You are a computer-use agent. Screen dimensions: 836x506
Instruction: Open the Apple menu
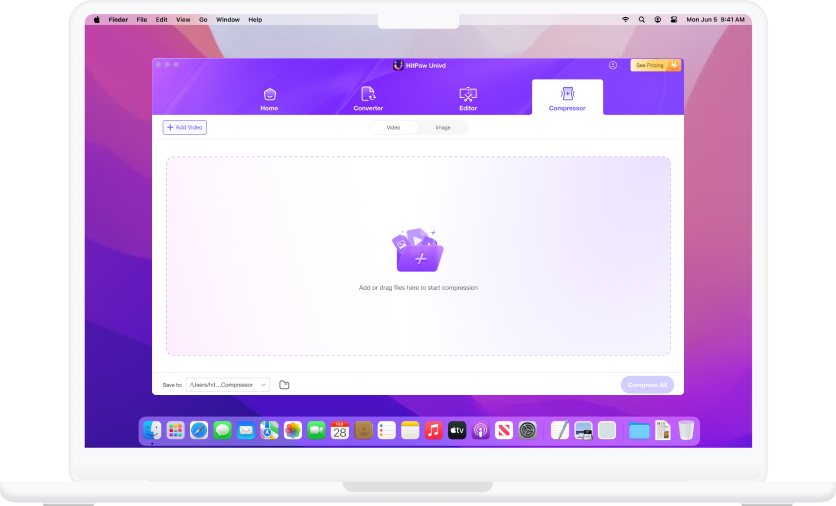point(97,20)
